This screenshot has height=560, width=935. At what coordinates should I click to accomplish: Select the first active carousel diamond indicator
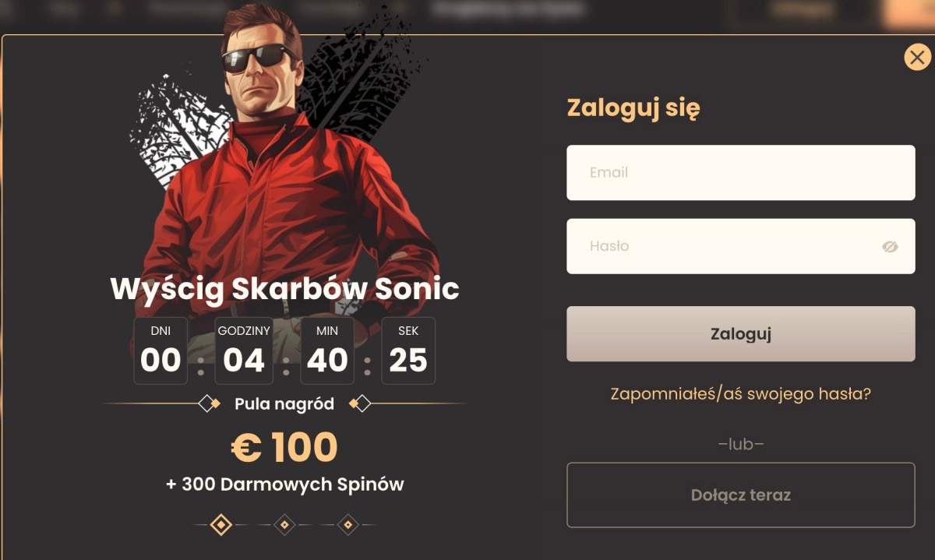[x=221, y=525]
